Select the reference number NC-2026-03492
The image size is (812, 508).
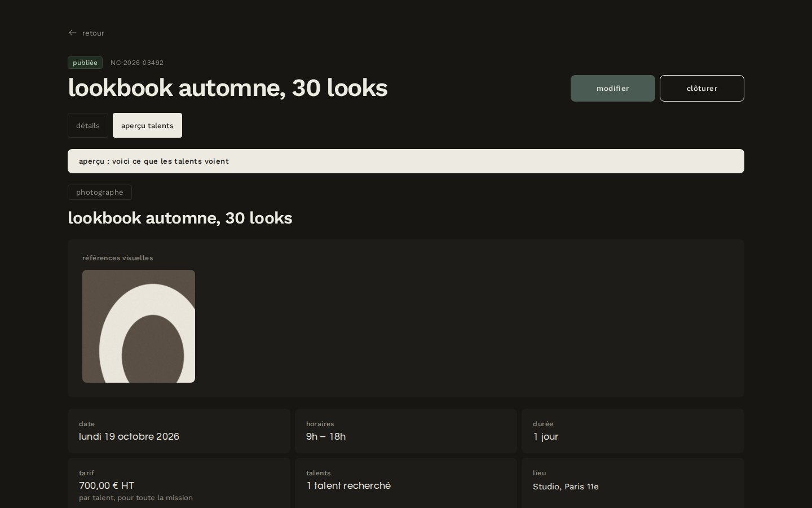coord(137,63)
